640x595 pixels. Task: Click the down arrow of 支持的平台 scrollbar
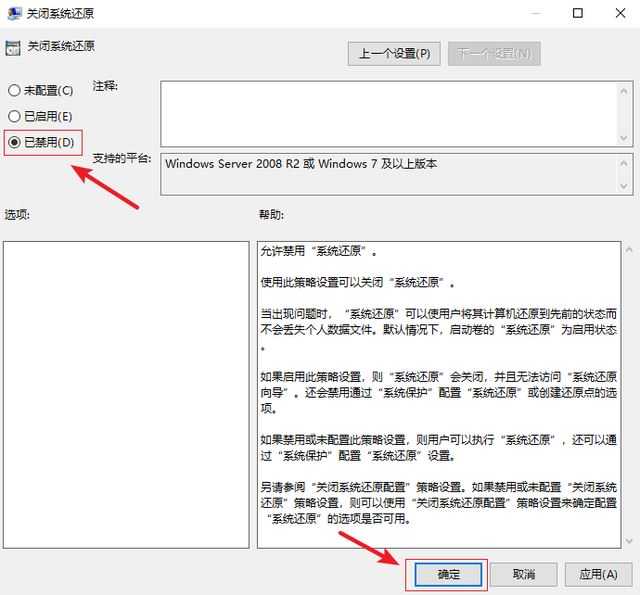(x=624, y=186)
